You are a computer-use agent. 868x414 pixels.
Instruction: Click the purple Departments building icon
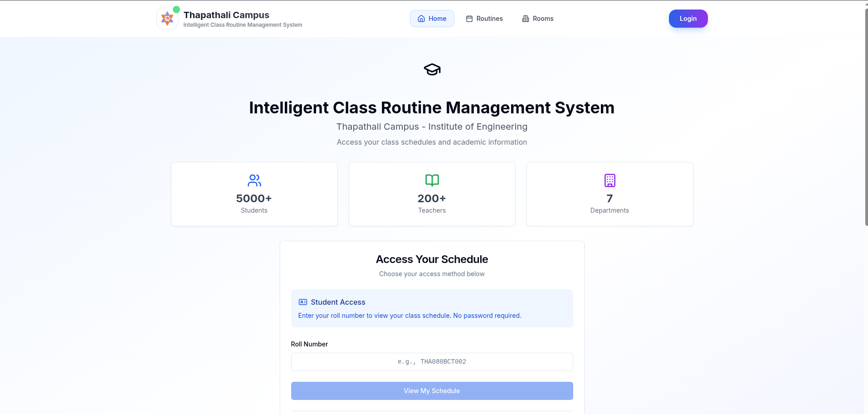[x=610, y=180]
